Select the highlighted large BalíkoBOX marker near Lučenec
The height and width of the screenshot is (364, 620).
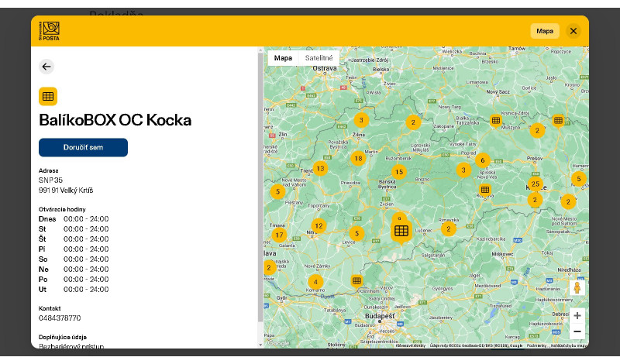(401, 231)
